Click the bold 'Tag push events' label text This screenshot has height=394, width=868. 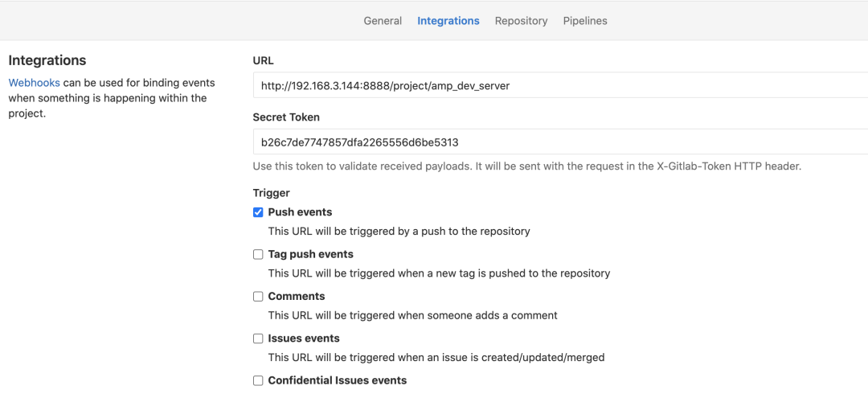[310, 254]
